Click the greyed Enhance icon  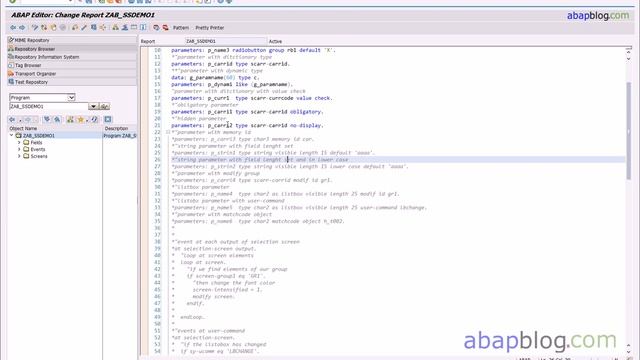(63, 27)
